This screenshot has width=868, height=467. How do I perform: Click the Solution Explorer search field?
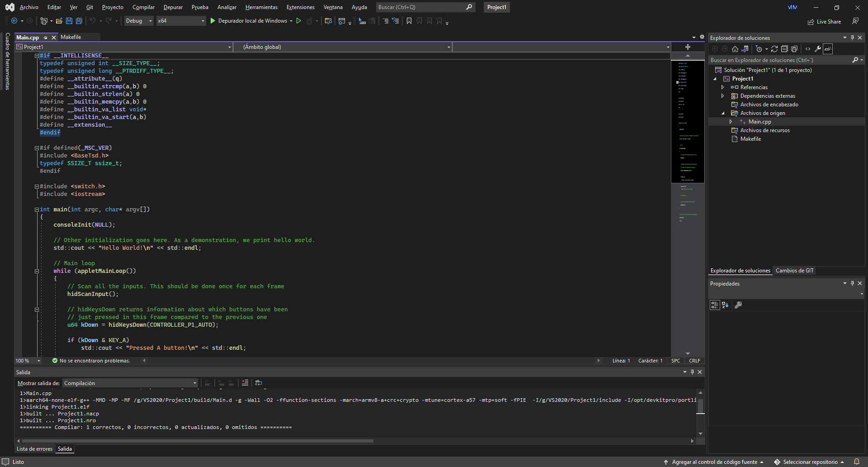787,60
